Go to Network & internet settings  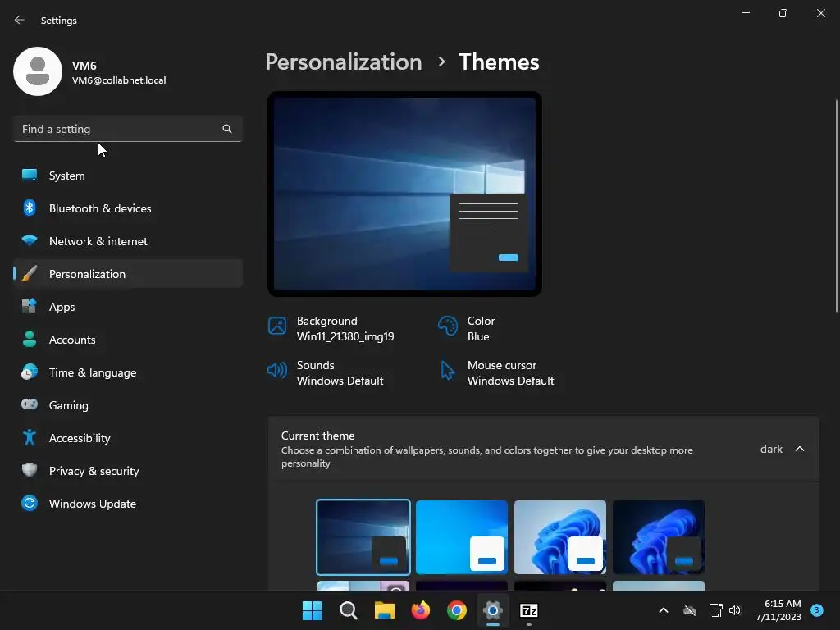click(128, 241)
